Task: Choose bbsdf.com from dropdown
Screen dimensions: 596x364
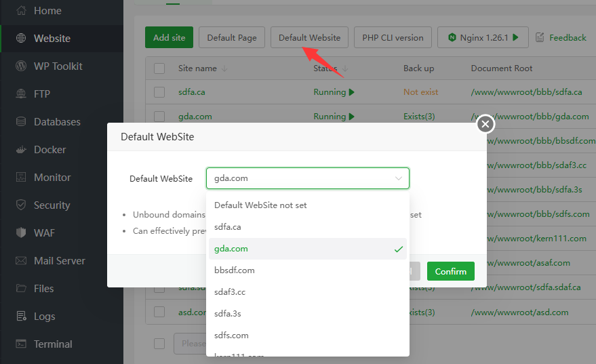Action: click(x=308, y=270)
